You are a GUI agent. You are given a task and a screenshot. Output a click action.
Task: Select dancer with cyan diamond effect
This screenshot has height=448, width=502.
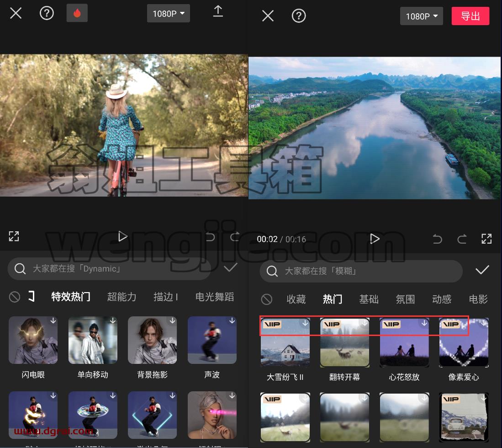coord(153,415)
